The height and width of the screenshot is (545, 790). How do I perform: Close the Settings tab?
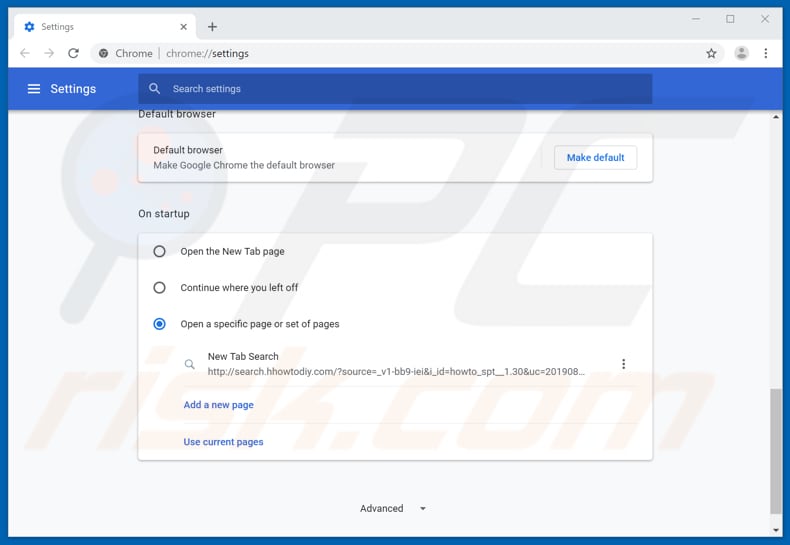point(183,27)
